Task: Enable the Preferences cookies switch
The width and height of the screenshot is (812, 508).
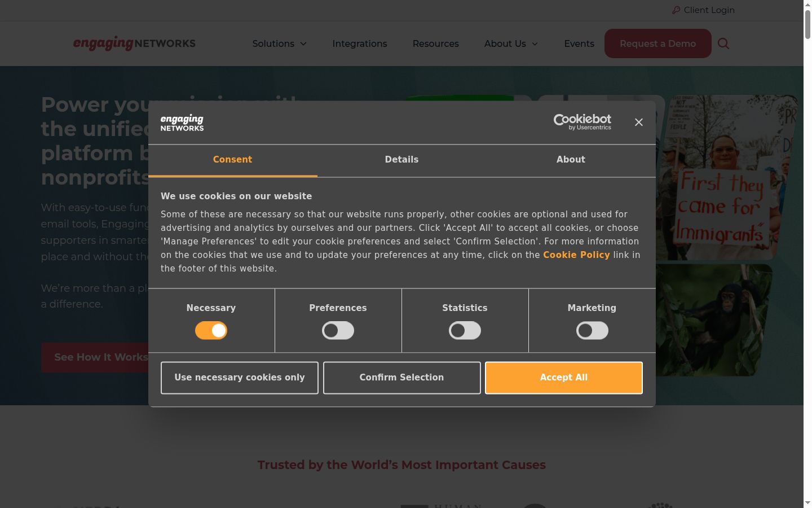Action: [x=338, y=331]
